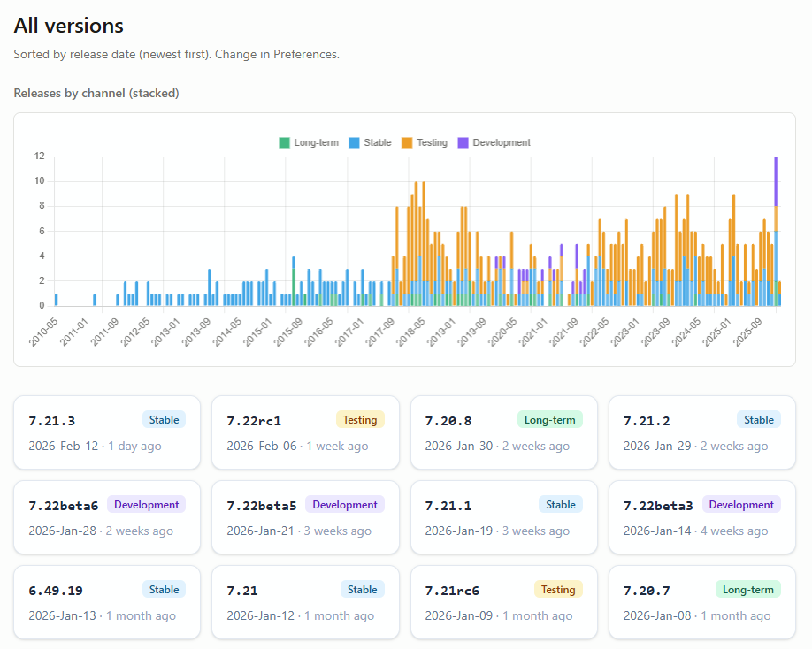Screen dimensions: 812x649
Task: Click the 2018-05 x-axis label
Action: tap(410, 332)
